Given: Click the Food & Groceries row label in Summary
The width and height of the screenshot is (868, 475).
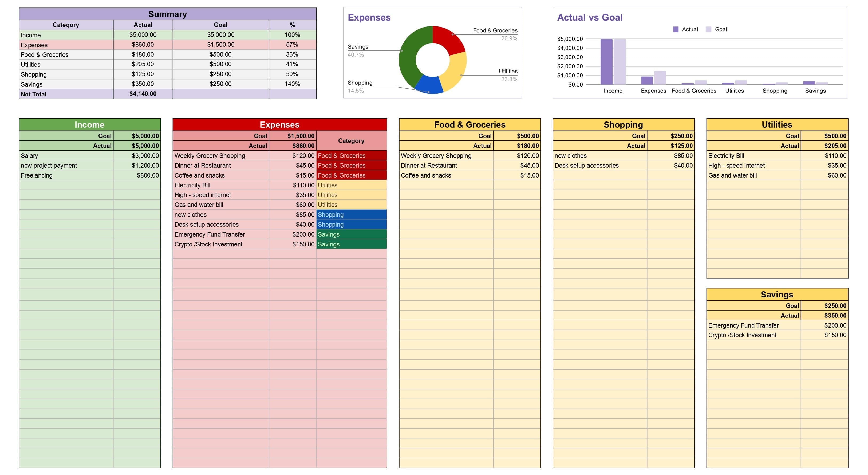Looking at the screenshot, I should click(x=66, y=55).
